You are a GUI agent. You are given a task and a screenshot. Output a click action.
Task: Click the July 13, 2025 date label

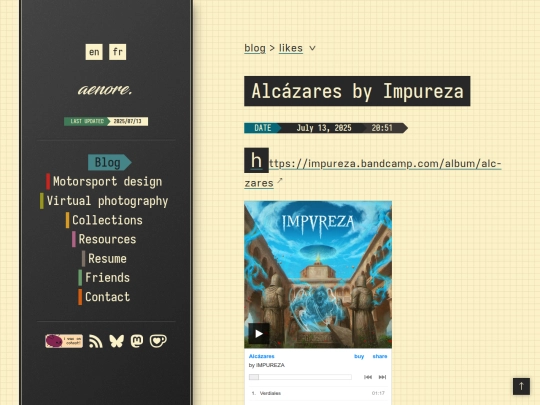click(x=324, y=128)
